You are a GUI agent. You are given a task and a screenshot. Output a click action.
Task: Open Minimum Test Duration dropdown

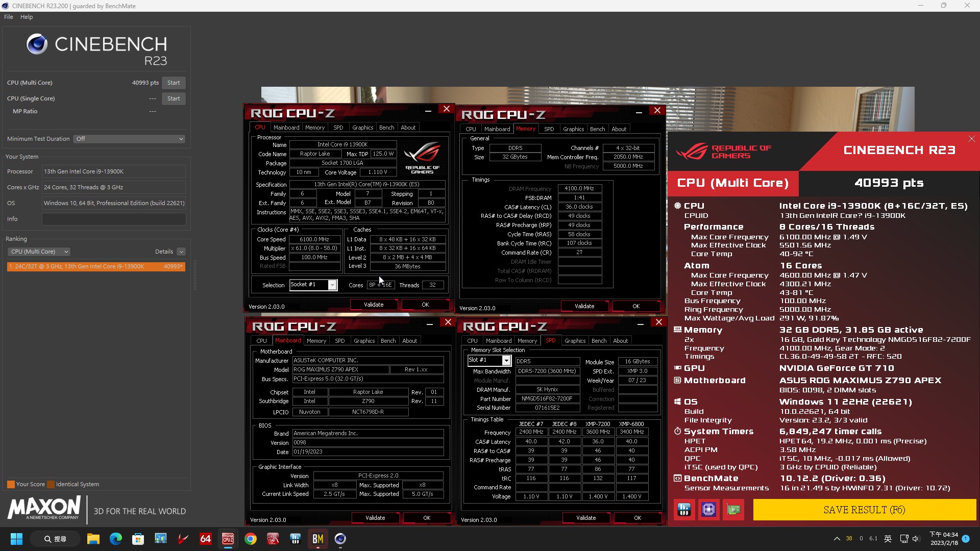(x=129, y=139)
